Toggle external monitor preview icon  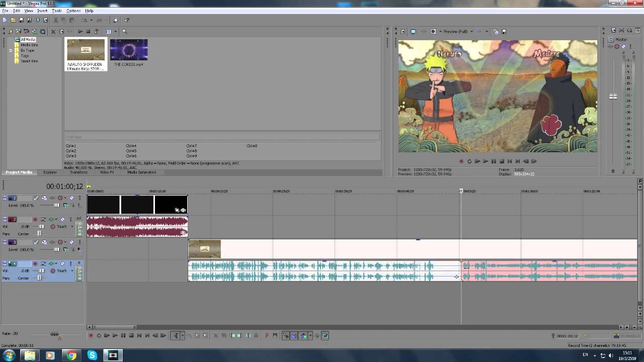pos(413,31)
